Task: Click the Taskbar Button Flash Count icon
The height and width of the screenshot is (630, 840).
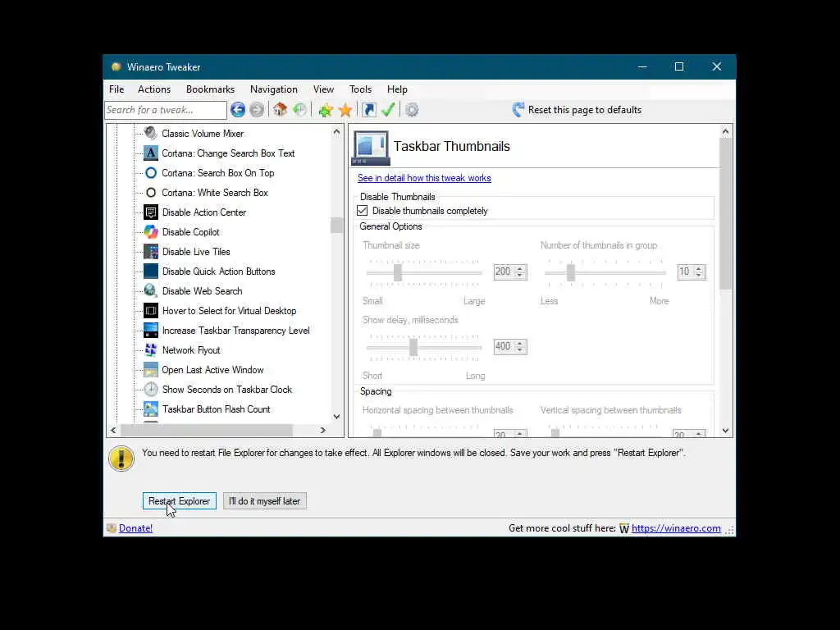Action: coord(151,409)
